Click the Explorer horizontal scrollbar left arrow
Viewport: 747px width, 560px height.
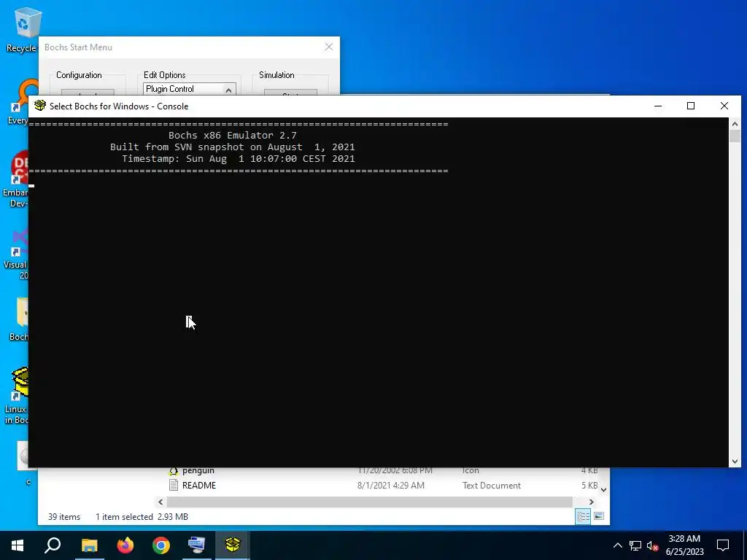tap(160, 502)
